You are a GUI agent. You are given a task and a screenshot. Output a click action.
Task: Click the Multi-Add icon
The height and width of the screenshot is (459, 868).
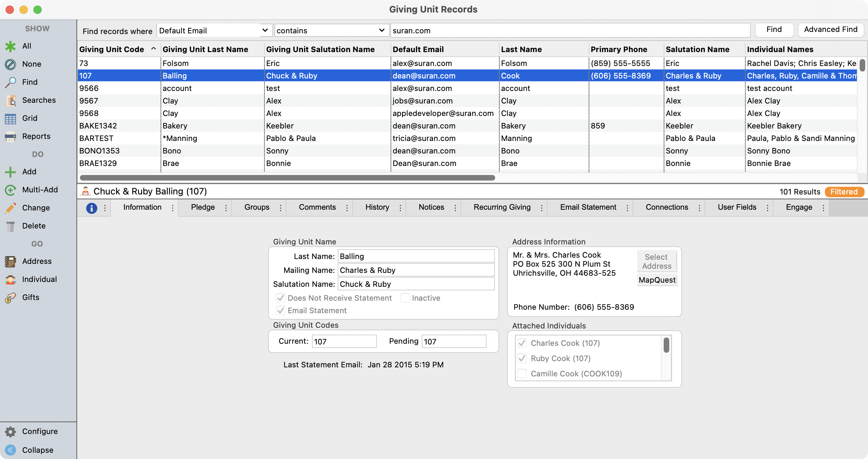pos(10,190)
